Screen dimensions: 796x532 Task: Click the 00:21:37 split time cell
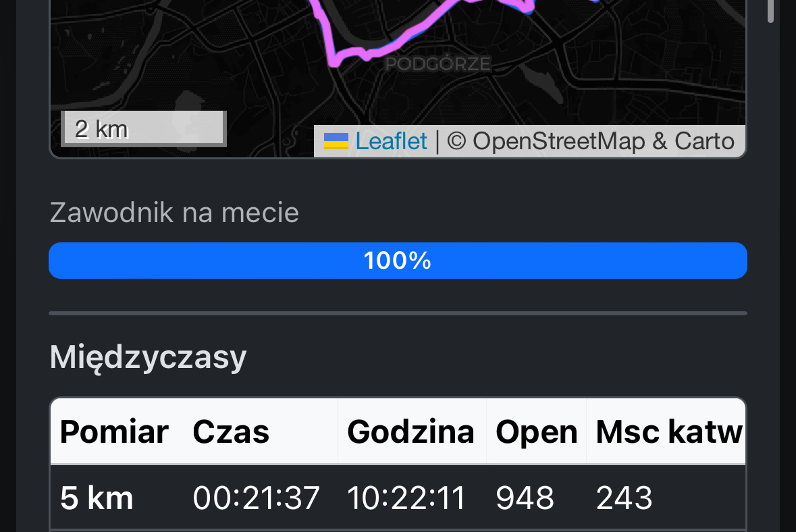tap(256, 498)
